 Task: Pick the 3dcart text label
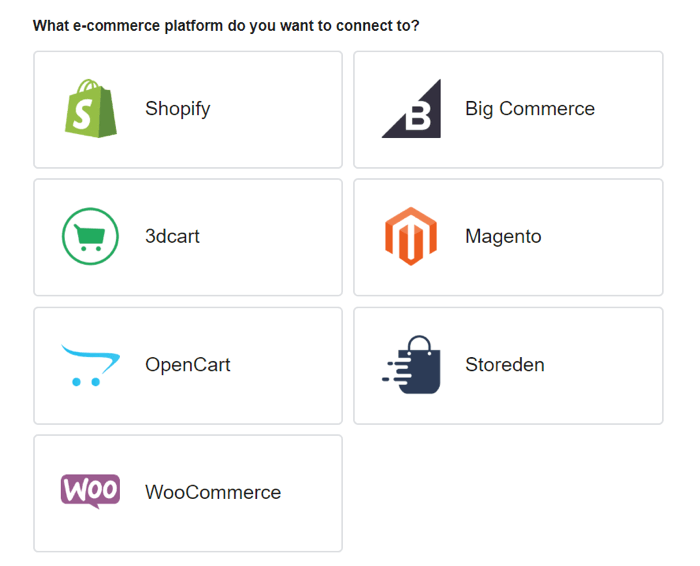click(x=172, y=237)
